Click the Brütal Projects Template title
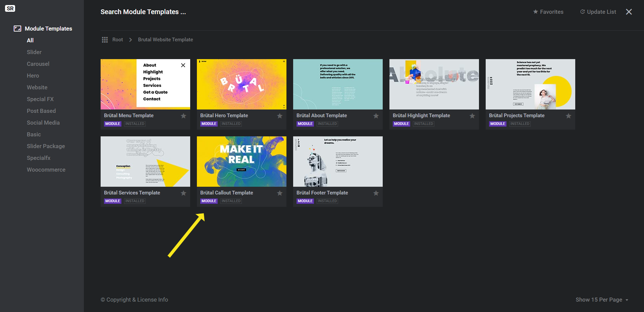This screenshot has height=312, width=644. 517,116
